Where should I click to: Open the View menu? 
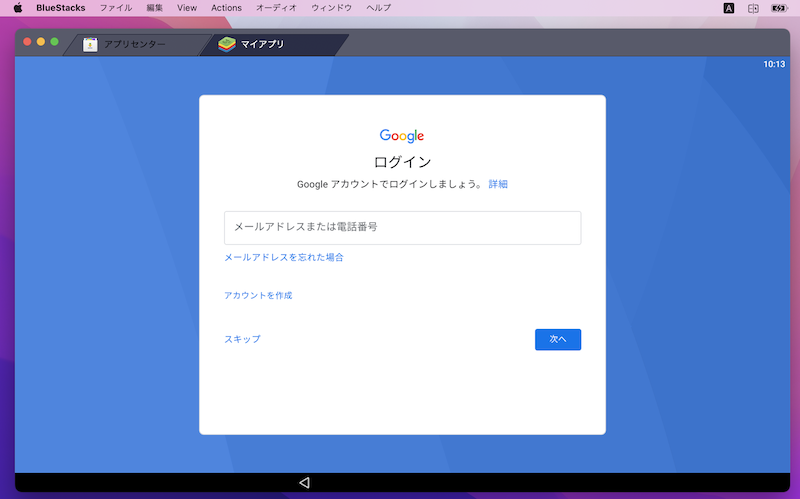(x=187, y=7)
